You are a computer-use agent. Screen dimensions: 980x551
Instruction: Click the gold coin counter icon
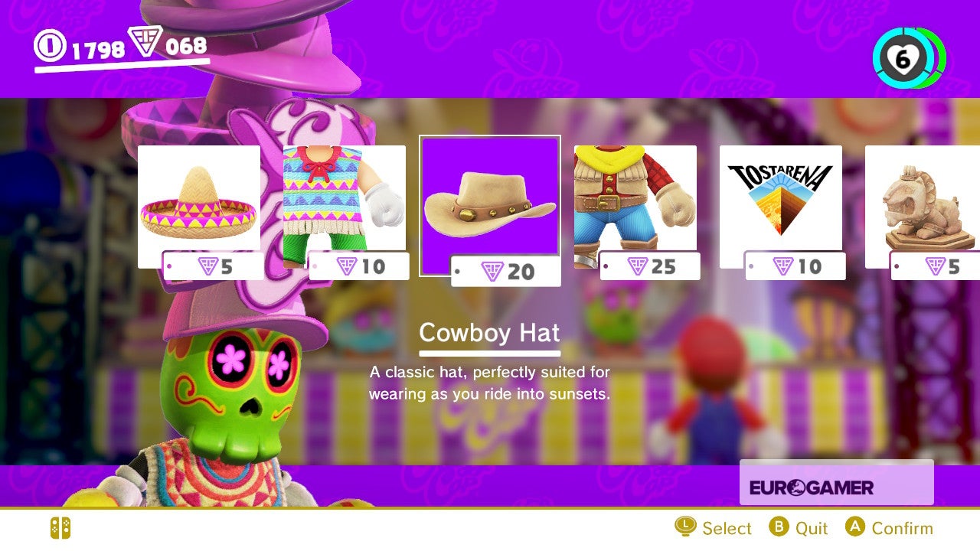click(x=51, y=45)
